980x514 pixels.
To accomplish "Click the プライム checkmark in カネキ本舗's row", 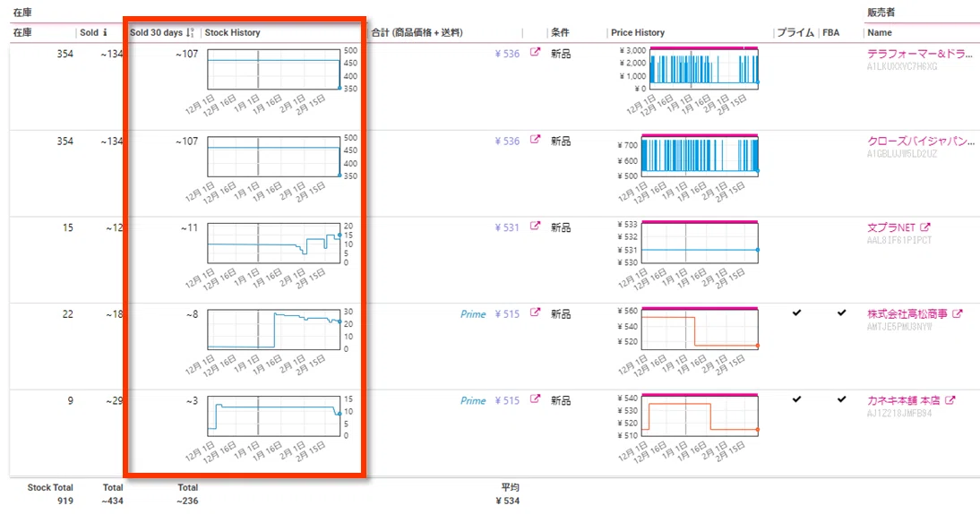I will pos(796,399).
